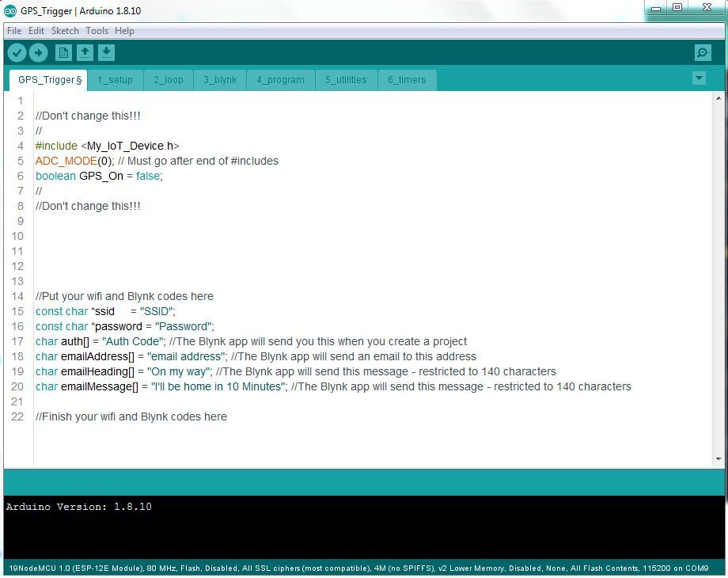Click the #include <My_IoT_Device.h> line

tap(108, 146)
